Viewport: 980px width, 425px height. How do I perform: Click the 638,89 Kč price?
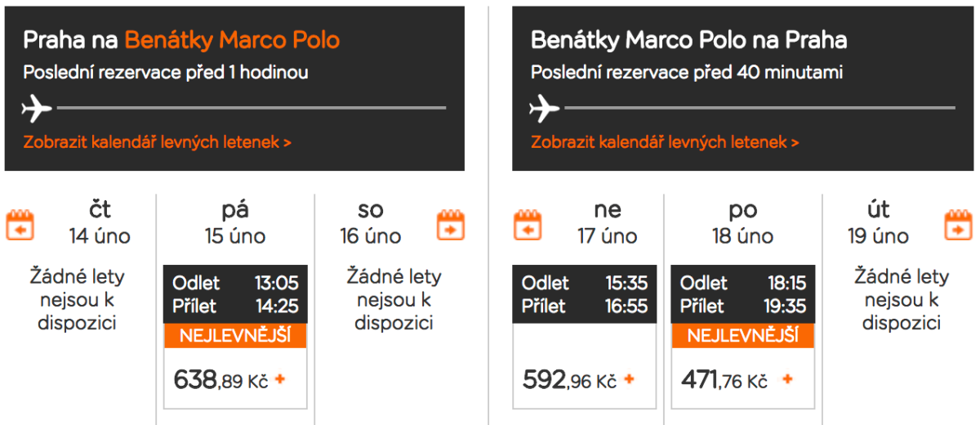(x=220, y=379)
